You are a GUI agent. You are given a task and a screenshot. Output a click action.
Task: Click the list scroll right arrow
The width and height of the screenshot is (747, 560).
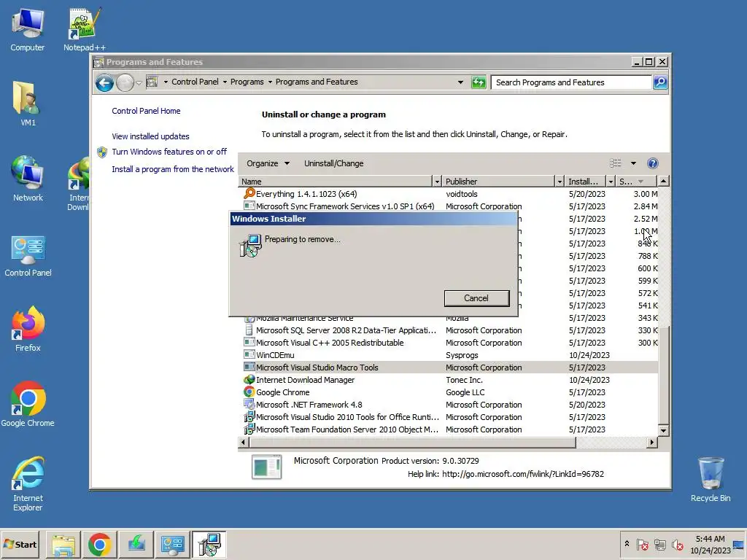652,443
